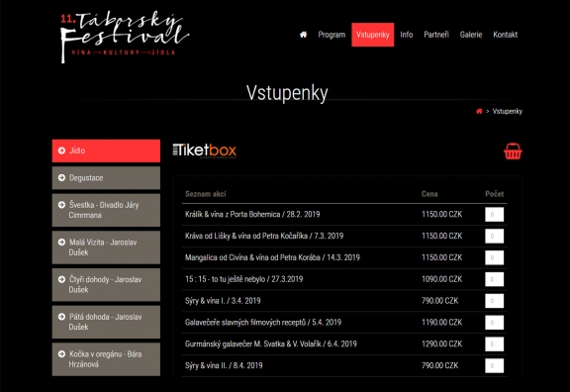Viewport: 570px width, 392px height.
Task: Click quantity field for Sýry & vína I. row
Action: point(495,301)
